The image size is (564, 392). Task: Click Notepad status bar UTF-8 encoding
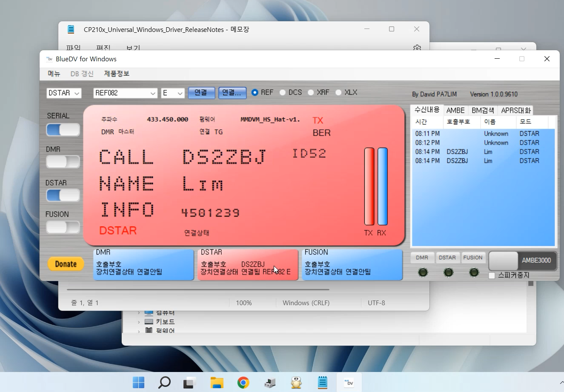376,303
